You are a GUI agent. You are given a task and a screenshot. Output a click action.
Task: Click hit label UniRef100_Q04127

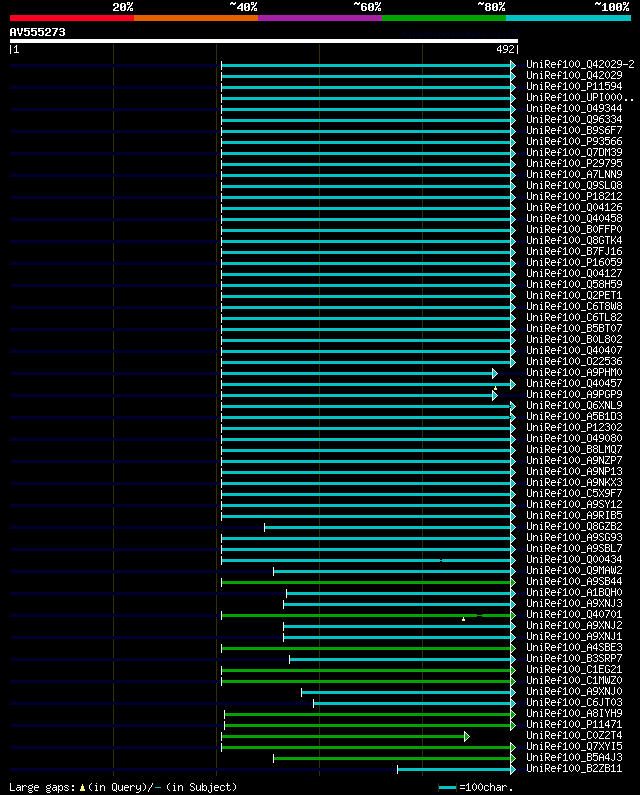coord(574,274)
